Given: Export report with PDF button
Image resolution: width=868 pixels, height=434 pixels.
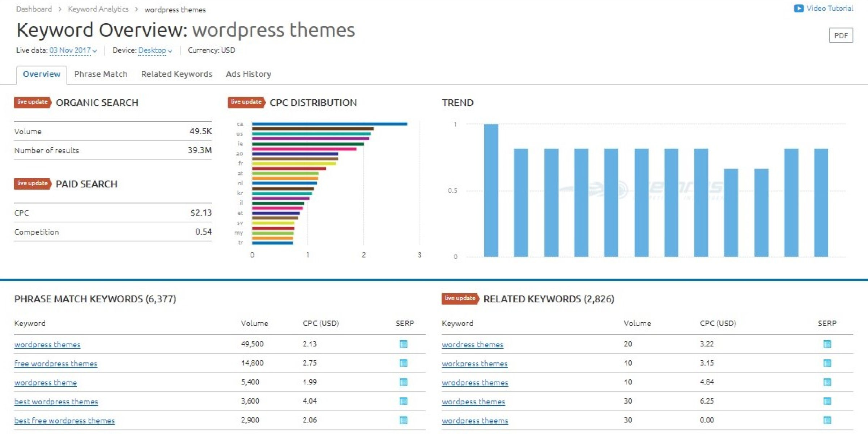Looking at the screenshot, I should point(841,35).
